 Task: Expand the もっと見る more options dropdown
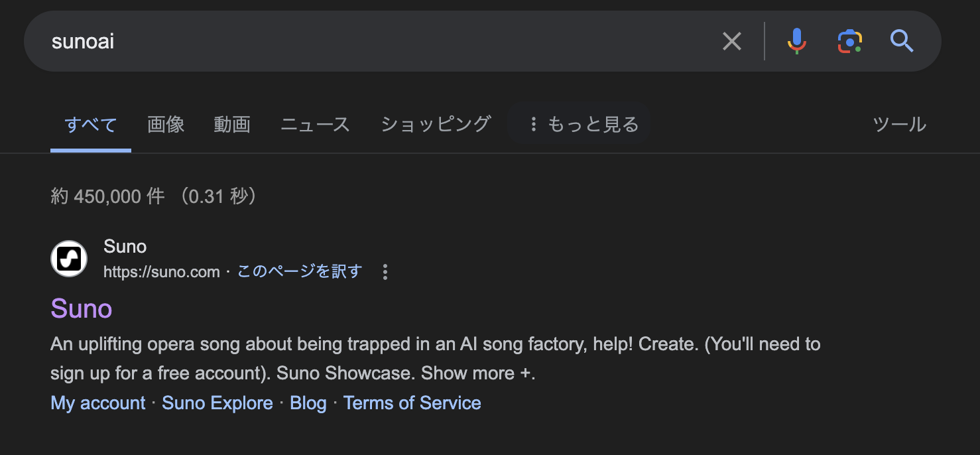pos(579,124)
